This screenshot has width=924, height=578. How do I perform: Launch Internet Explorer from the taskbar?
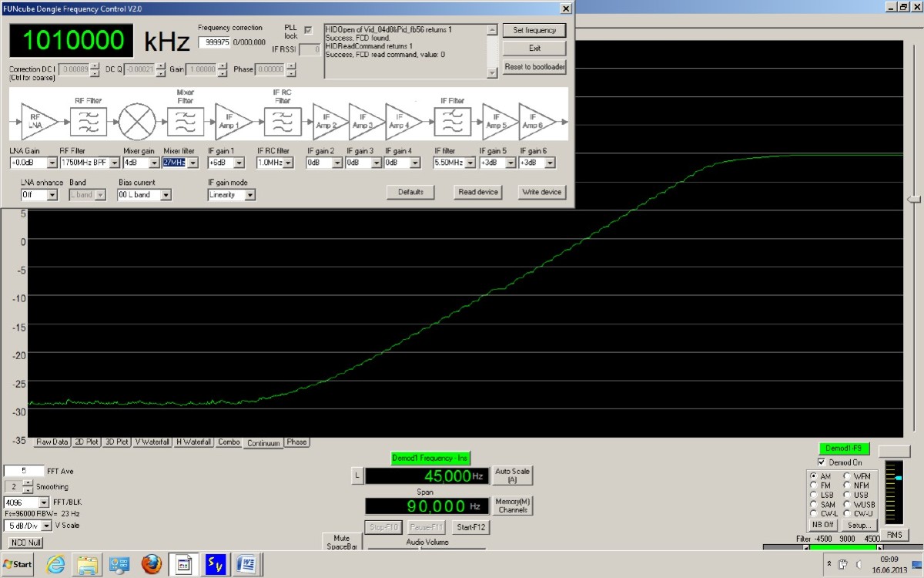pyautogui.click(x=56, y=564)
